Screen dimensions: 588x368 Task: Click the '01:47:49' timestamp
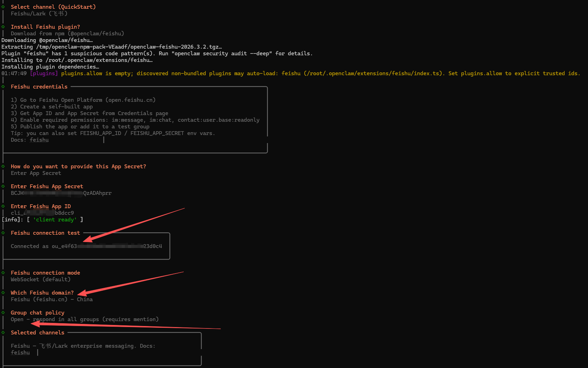(x=14, y=73)
